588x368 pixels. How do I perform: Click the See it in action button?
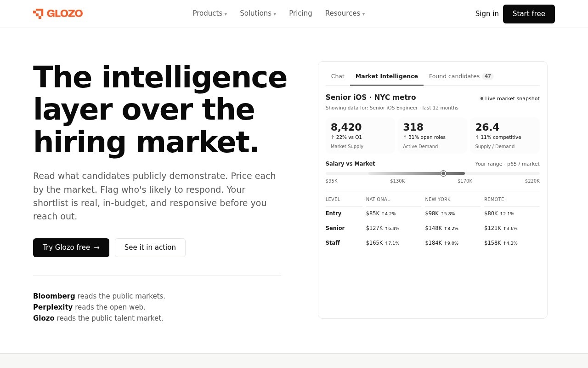[150, 247]
